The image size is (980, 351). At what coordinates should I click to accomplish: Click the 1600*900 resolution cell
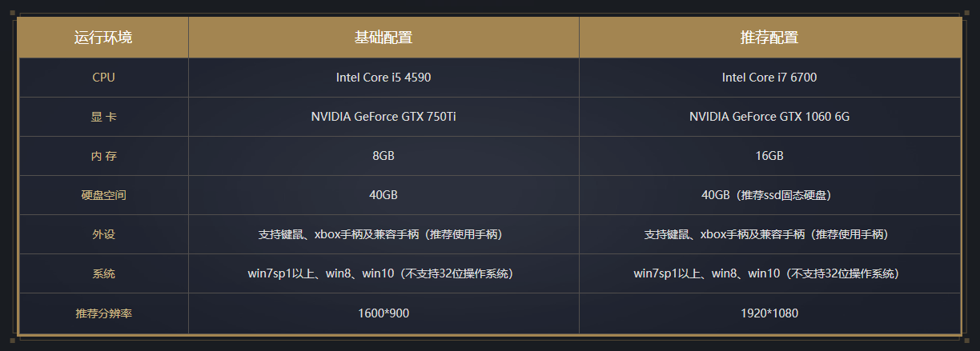[384, 313]
